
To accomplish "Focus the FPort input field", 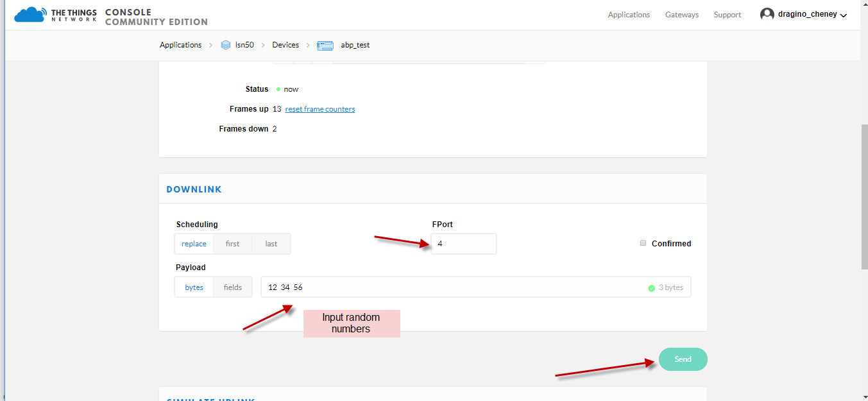I will point(464,244).
